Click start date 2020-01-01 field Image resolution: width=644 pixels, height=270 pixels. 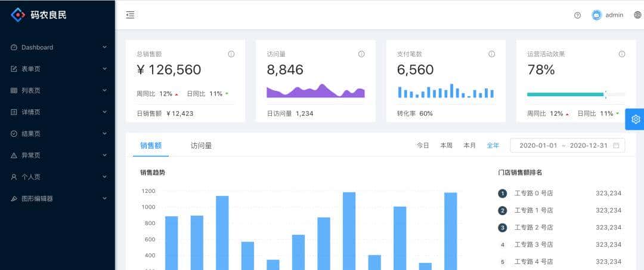[x=538, y=145]
